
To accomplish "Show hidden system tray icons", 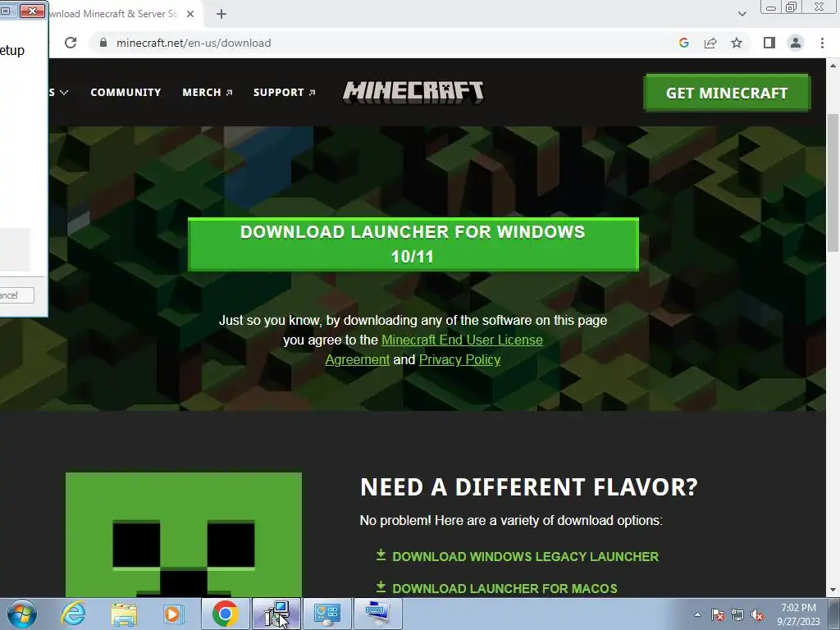I will pos(697,614).
